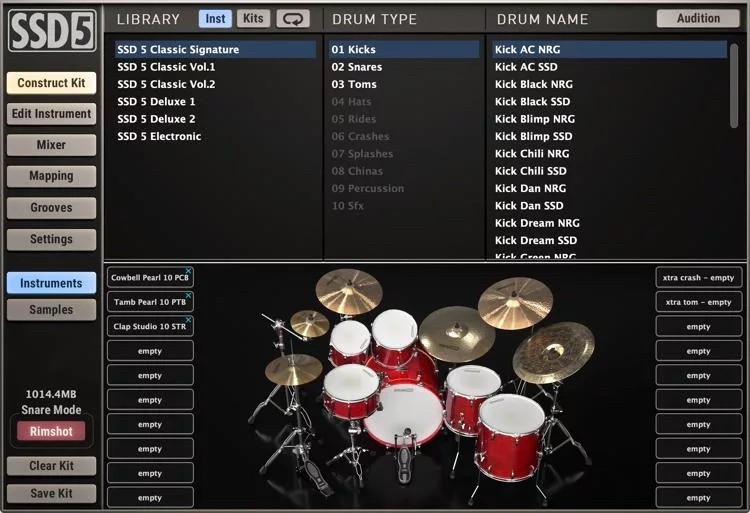Click the refresh loop icon next to Kits
Image resolution: width=750 pixels, height=513 pixels.
[293, 19]
